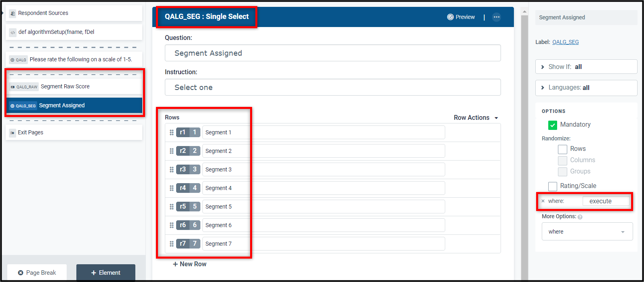Enable Randomize Rows checkbox
Image resolution: width=644 pixels, height=282 pixels.
[x=562, y=149]
